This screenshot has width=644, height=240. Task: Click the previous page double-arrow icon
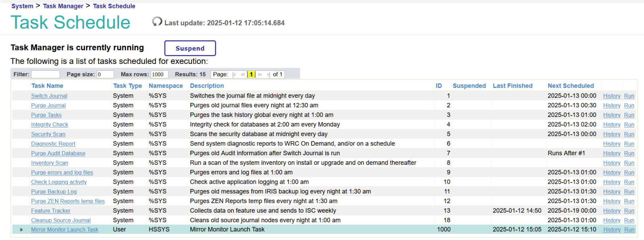click(243, 74)
